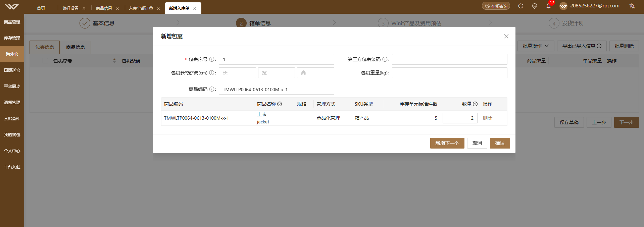Open 海外仓 in sidebar
644x227 pixels.
[x=12, y=54]
